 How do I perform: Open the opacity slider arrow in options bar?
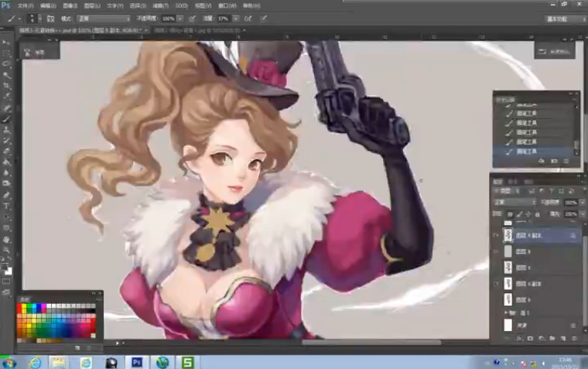[x=180, y=19]
